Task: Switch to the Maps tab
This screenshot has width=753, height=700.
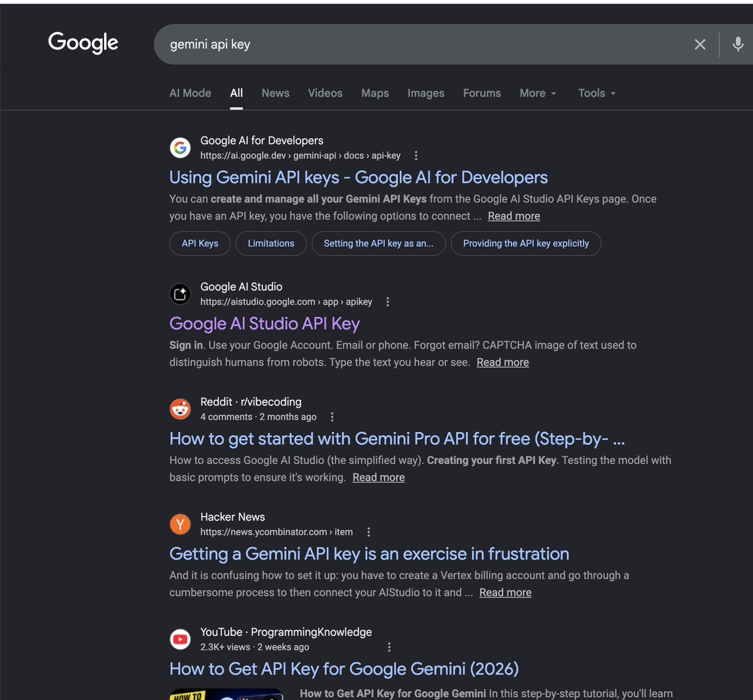Action: [375, 93]
